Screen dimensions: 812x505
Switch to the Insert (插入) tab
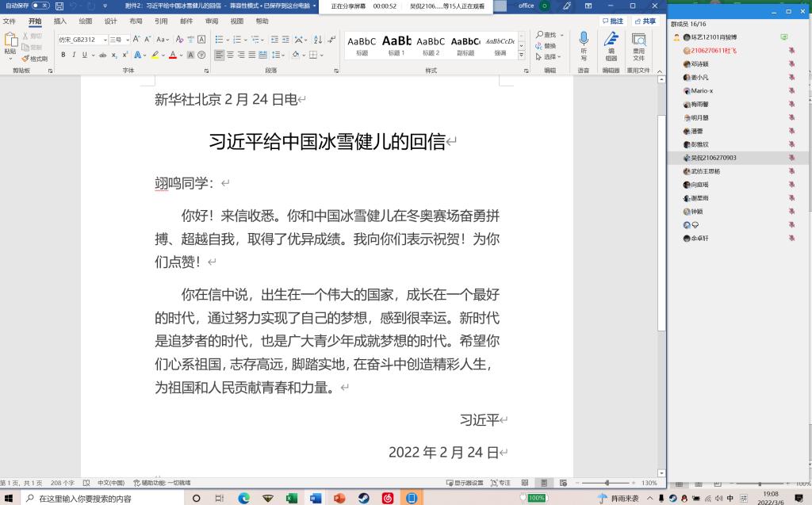click(x=60, y=21)
